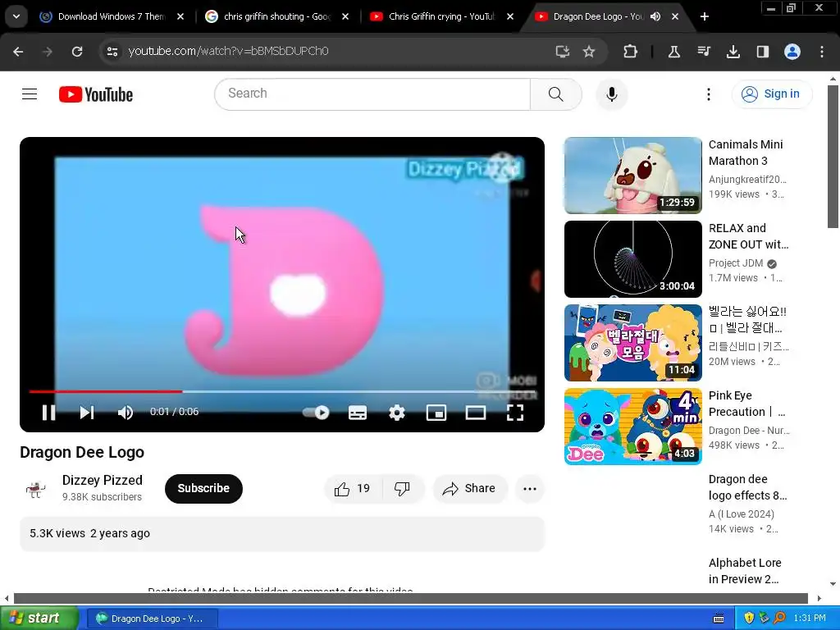Like the video with thumbs up

coord(353,488)
